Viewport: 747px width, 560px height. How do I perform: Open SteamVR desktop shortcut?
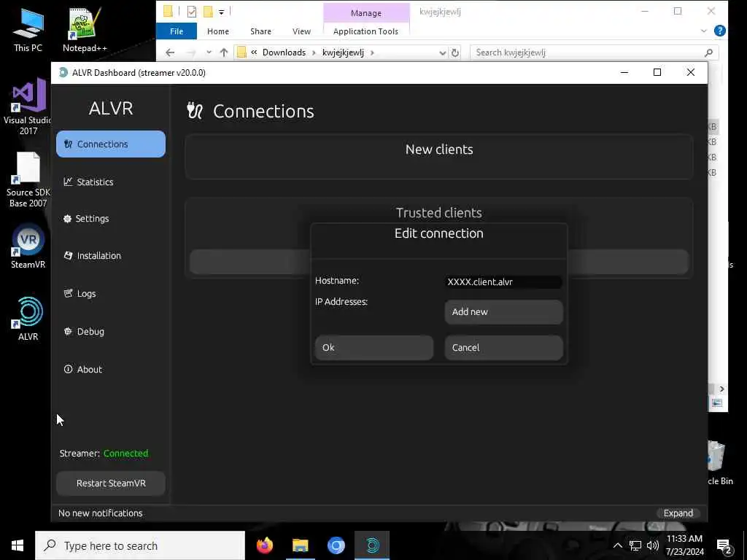click(28, 247)
